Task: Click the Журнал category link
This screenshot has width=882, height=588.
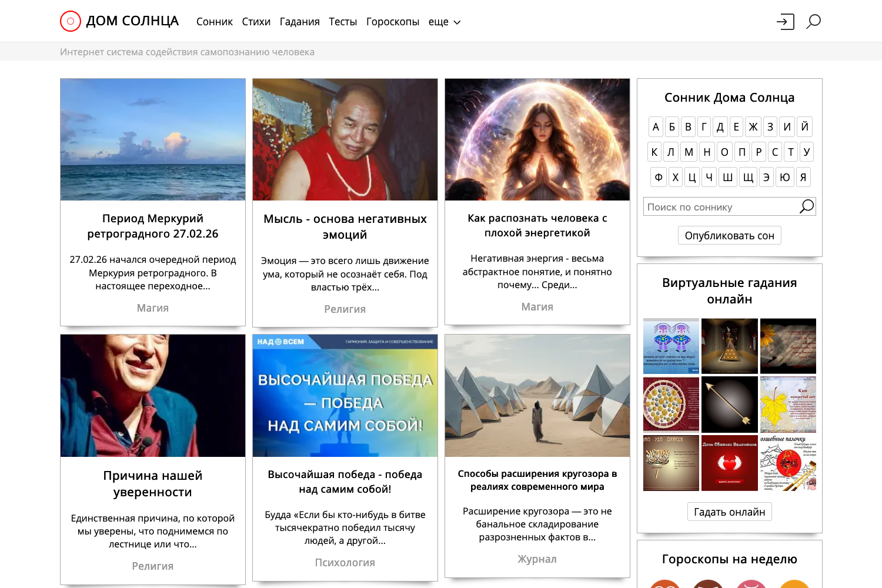Action: pyautogui.click(x=537, y=559)
